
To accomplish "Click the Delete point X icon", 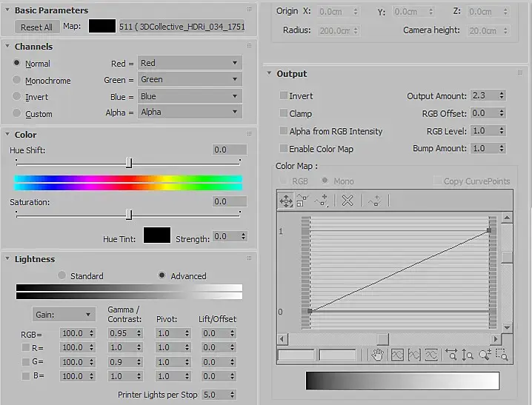I will click(348, 201).
